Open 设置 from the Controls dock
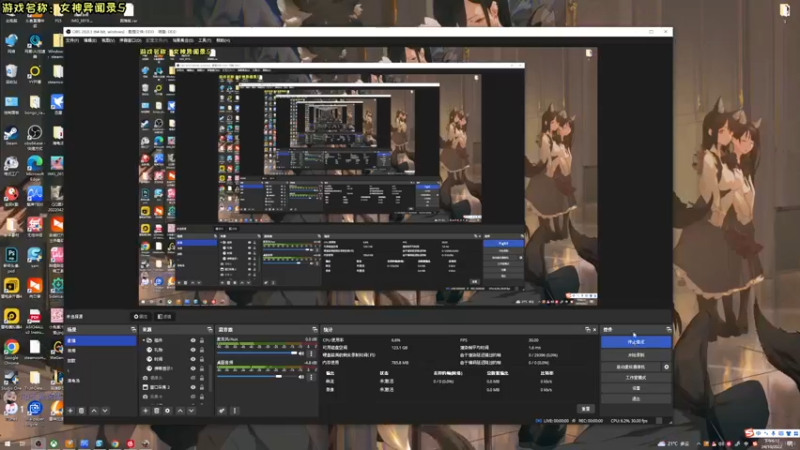 coord(636,388)
